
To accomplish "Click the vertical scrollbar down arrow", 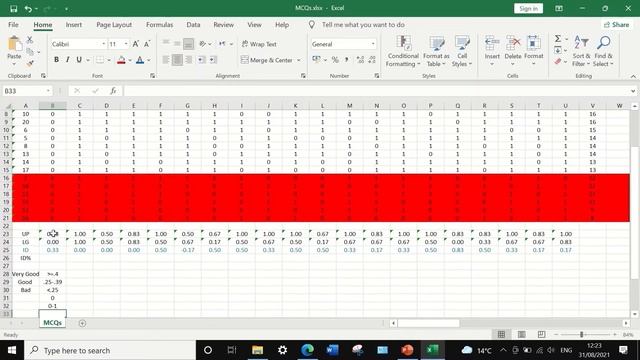I will coord(634,314).
